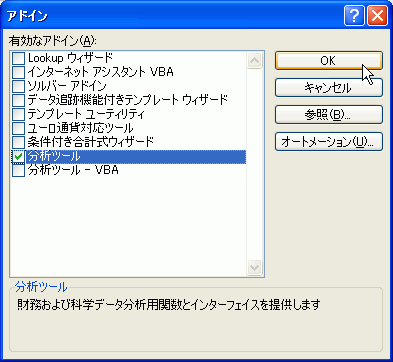Viewport: 393px width, 362px height.
Task: Confirm with the OK button
Action: point(329,61)
